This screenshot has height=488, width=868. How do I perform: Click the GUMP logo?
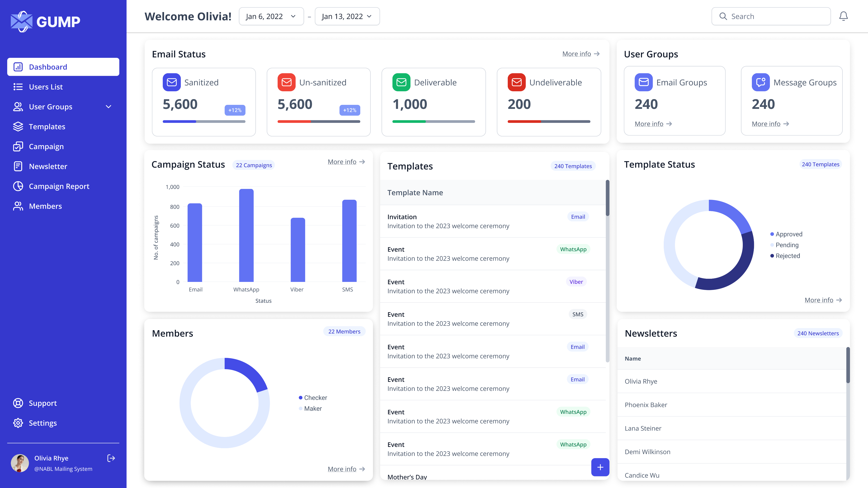click(46, 22)
